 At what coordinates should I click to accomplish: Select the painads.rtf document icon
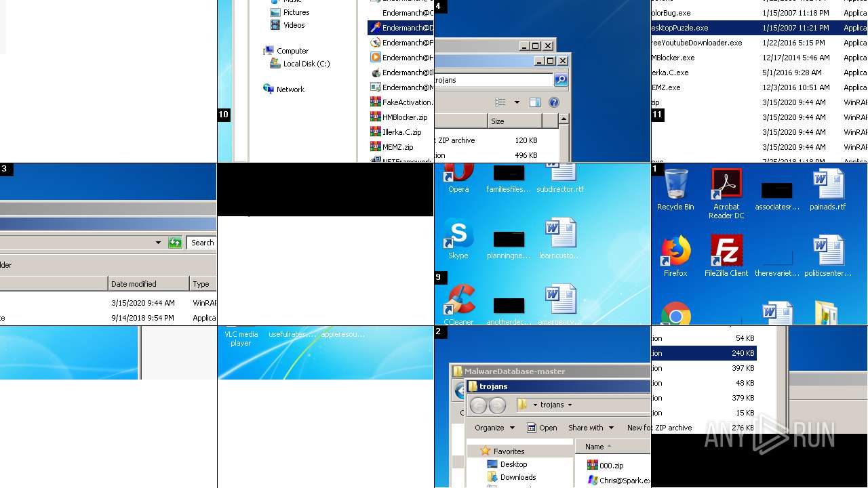click(828, 190)
